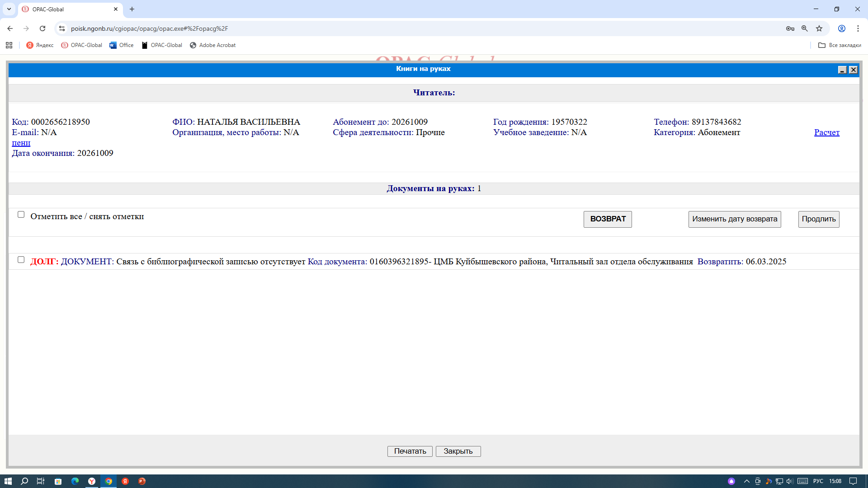
Task: Click the bookmark star icon in address bar
Action: (x=819, y=28)
